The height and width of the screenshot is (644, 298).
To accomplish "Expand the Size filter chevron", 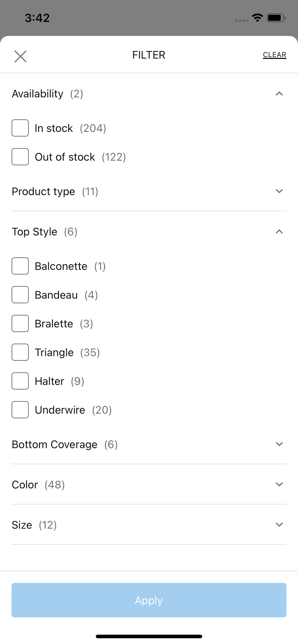I will (x=279, y=525).
